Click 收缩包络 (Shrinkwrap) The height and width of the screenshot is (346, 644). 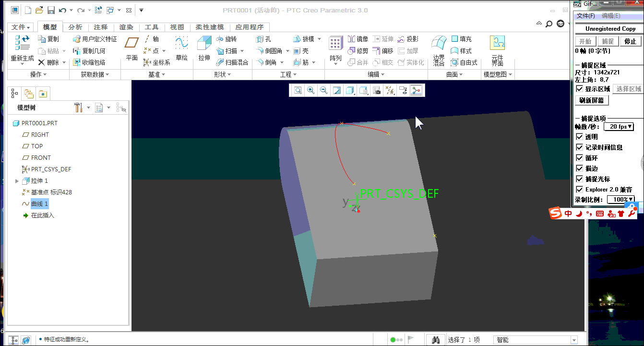[x=89, y=62]
